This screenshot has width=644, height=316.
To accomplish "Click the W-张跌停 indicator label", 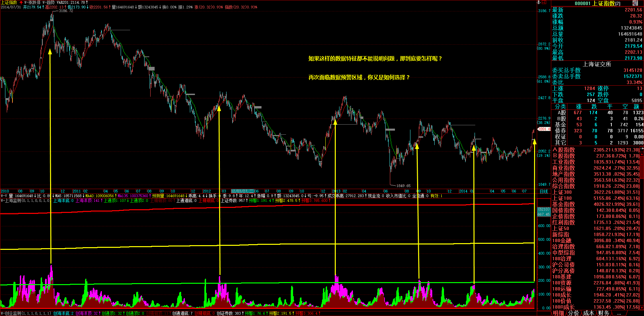I will coord(32,2).
